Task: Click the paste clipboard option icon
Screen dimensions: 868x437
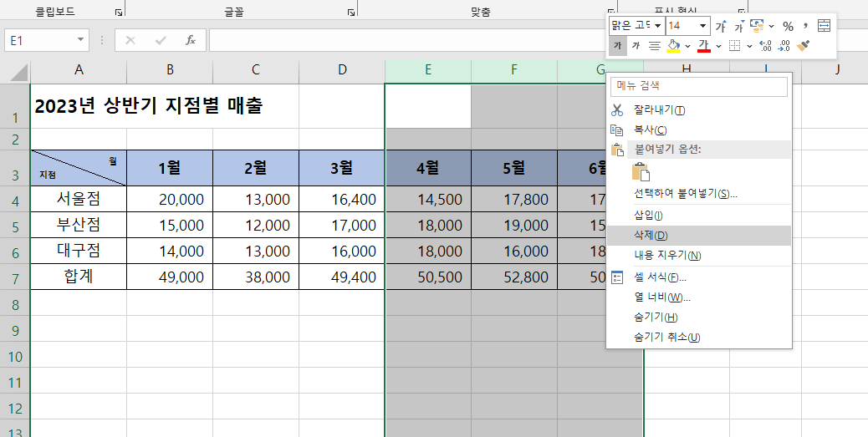Action: (x=641, y=171)
